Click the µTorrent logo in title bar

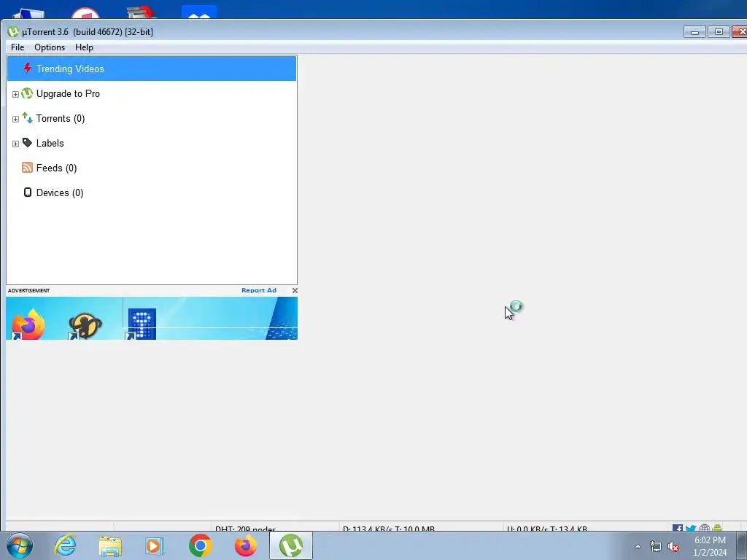13,32
